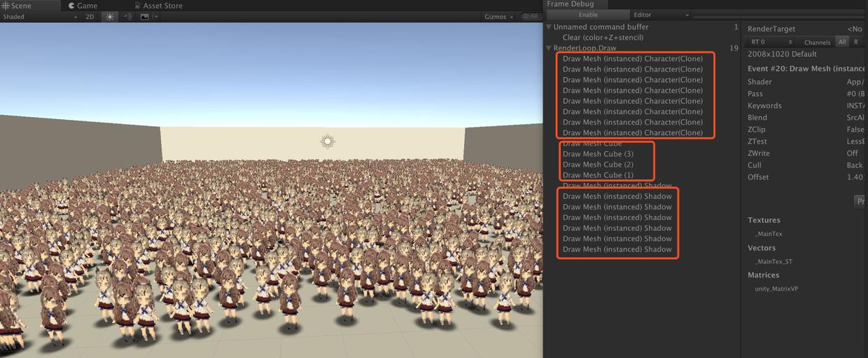Toggle scene lighting sun icon in toolbar
The image size is (868, 358).
tap(110, 17)
